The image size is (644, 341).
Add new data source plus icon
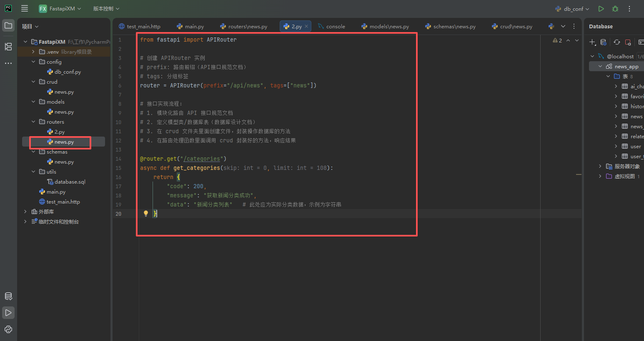(x=592, y=42)
